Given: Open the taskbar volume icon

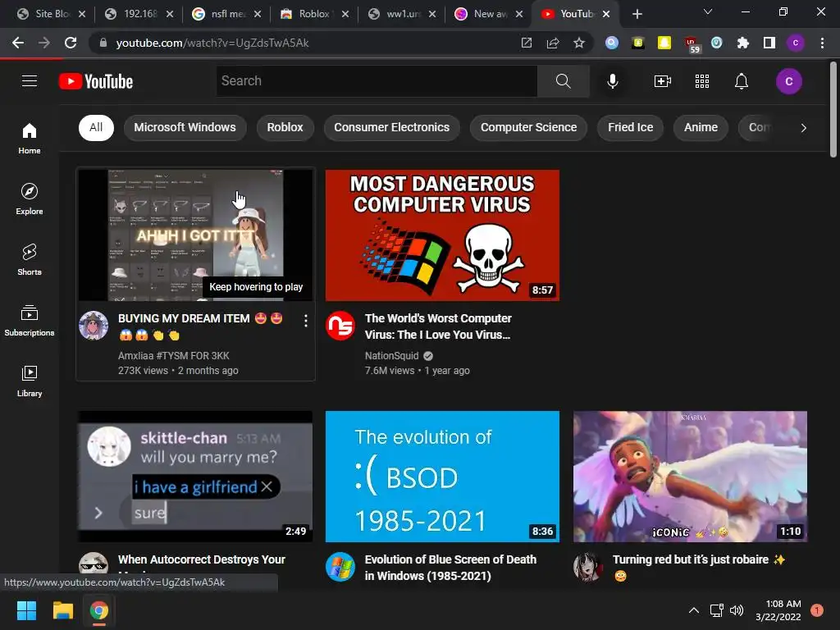Looking at the screenshot, I should (737, 610).
